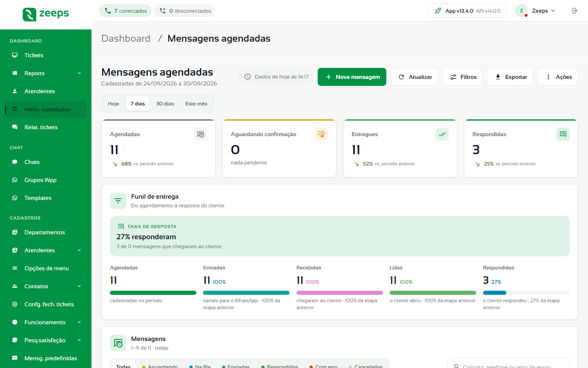Open the Zeeps user dropdown menu
The width and height of the screenshot is (588, 368).
(536, 11)
